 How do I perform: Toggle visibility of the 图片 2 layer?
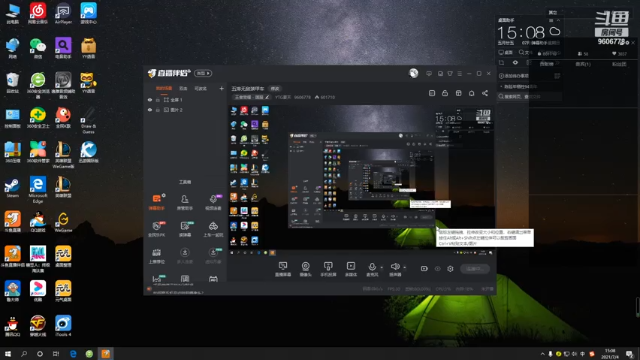[x=150, y=110]
